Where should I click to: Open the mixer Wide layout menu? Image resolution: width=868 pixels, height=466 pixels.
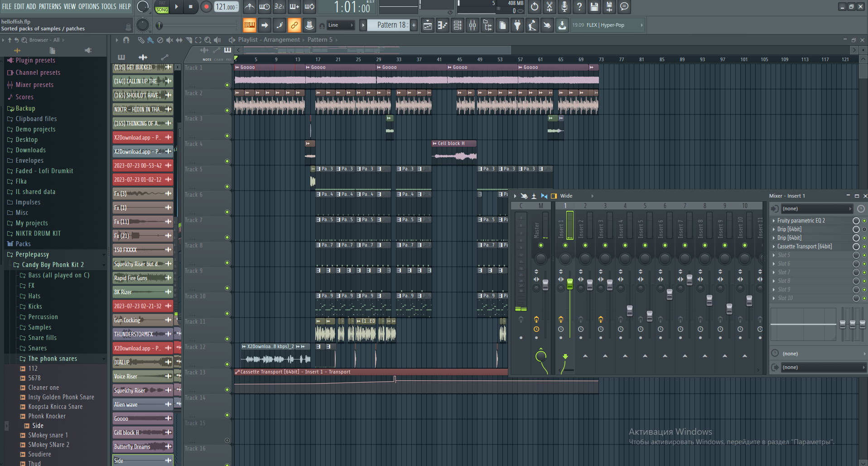click(x=576, y=196)
